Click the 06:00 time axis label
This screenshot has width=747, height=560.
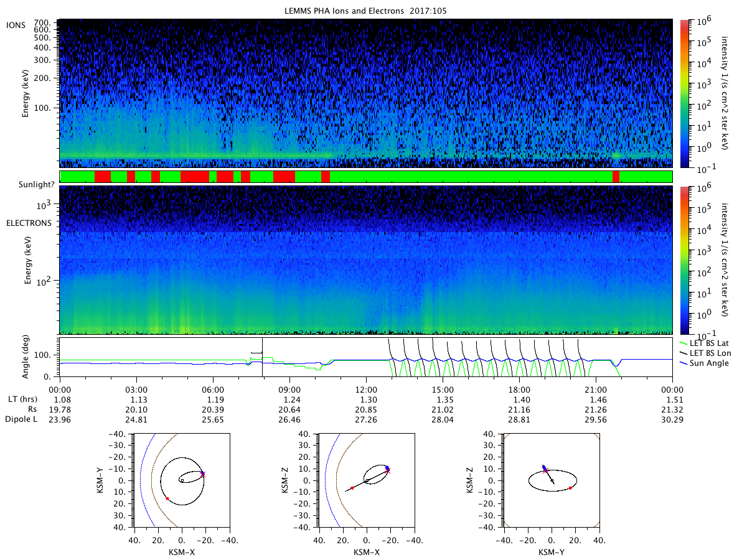[x=213, y=390]
